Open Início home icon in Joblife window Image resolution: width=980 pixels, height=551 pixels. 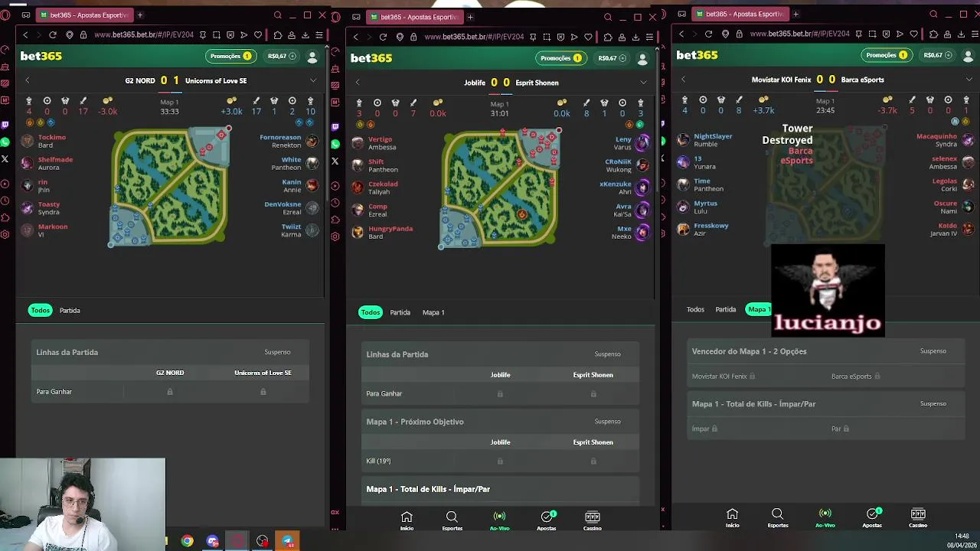[x=407, y=520]
